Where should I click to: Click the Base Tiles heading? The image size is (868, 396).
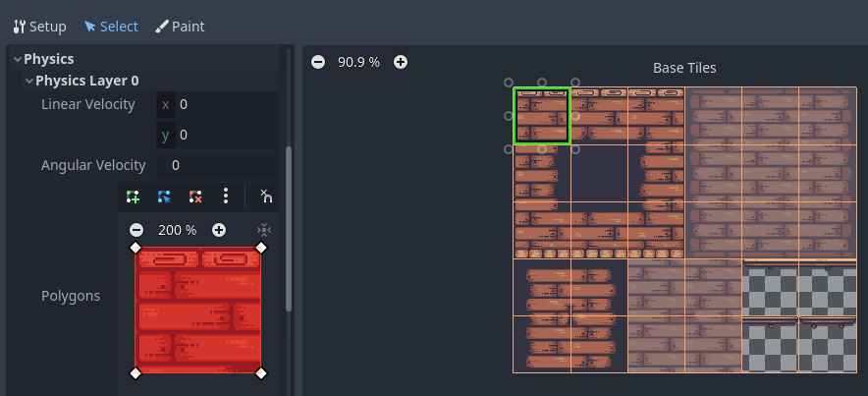coord(684,68)
